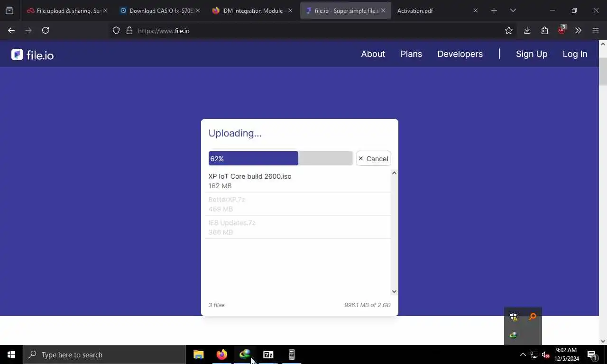Bookmark this page with the star icon
Viewport: 607px width, 364px height.
[509, 30]
